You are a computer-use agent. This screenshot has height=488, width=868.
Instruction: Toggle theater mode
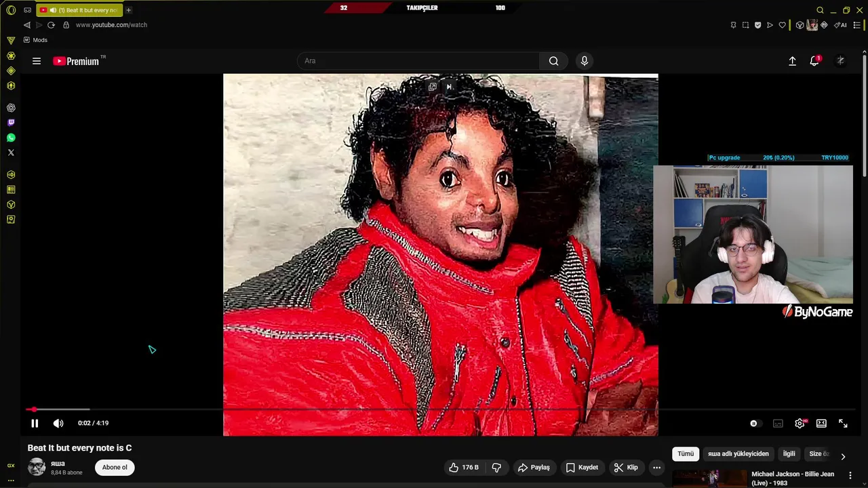pos(821,424)
